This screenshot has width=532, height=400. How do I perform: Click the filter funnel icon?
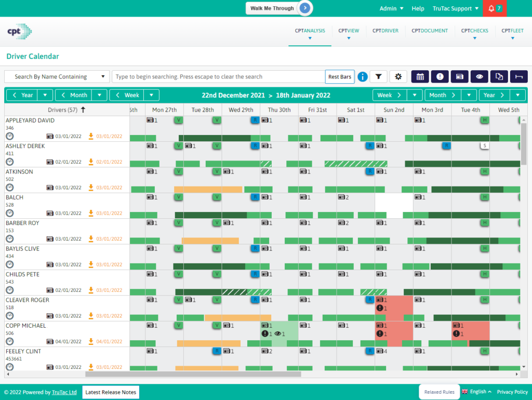[x=379, y=76]
